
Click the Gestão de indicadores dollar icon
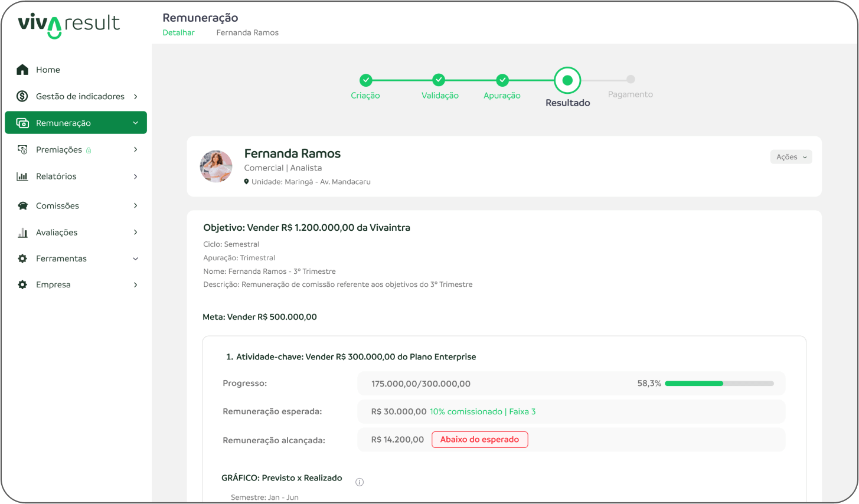(22, 96)
